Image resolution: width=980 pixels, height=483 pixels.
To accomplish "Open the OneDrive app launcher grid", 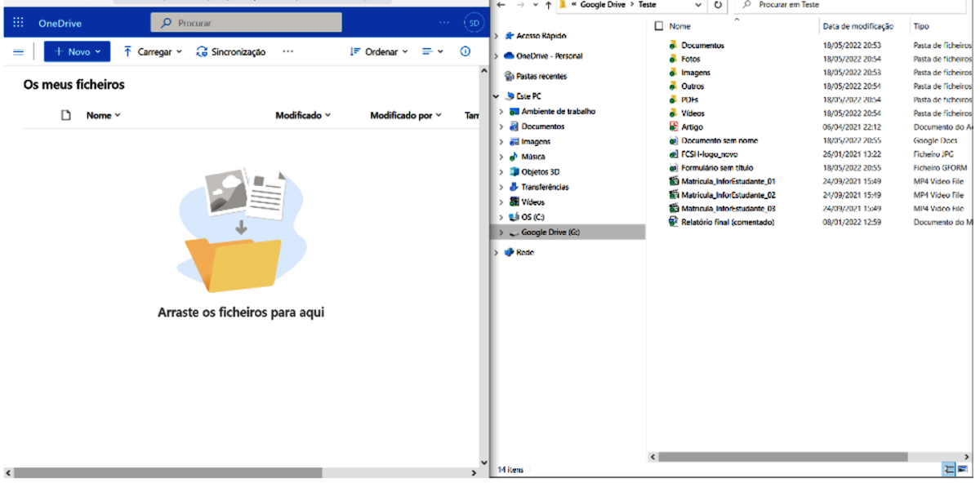I will (18, 23).
